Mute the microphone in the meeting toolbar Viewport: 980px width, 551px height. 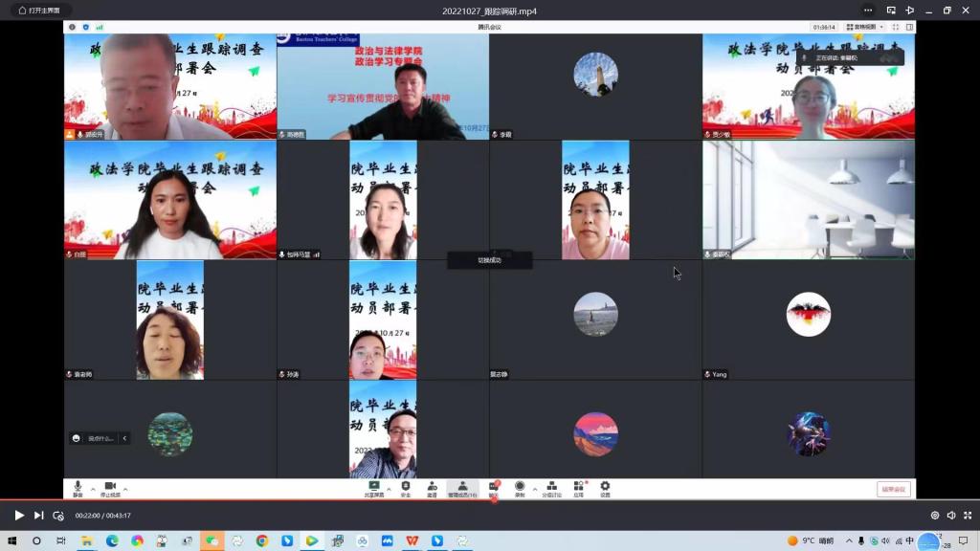pos(78,488)
